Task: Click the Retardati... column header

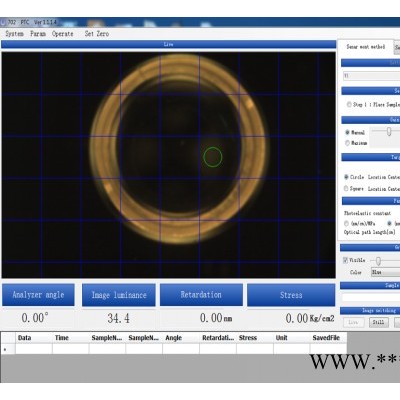Action: point(218,338)
